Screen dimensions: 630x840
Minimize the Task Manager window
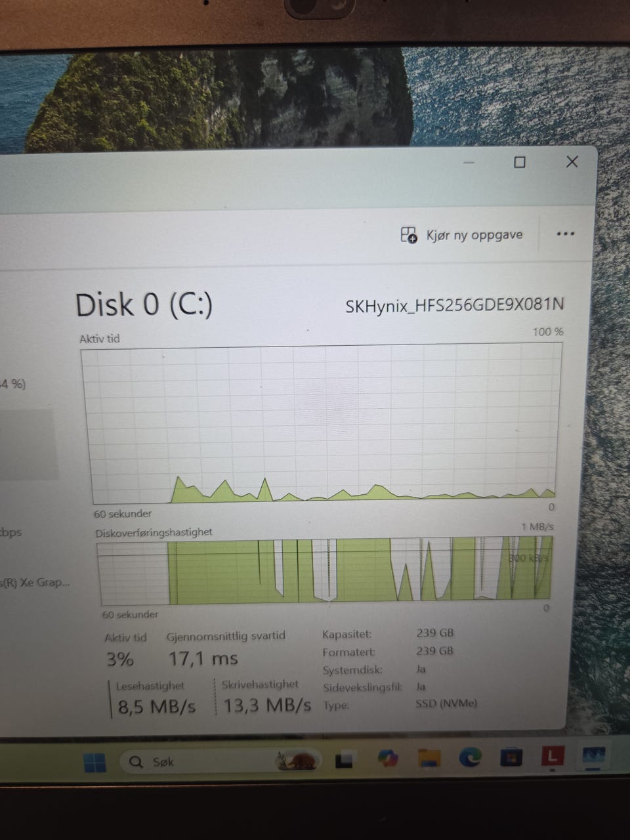[469, 162]
